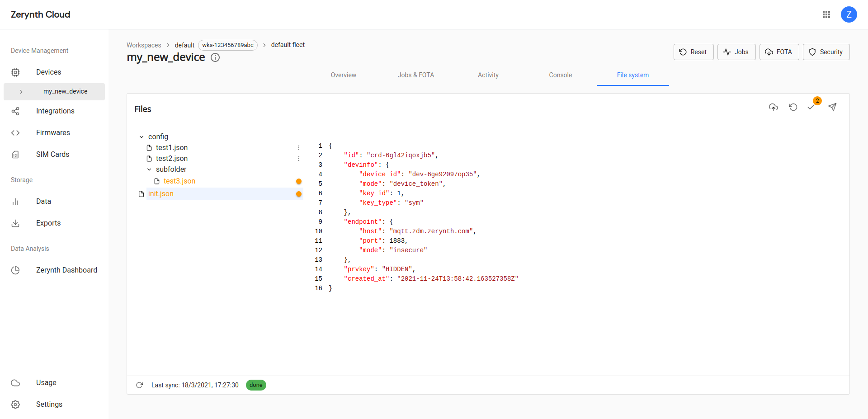
Task: Click the file icon next to test3.json
Action: click(x=157, y=181)
